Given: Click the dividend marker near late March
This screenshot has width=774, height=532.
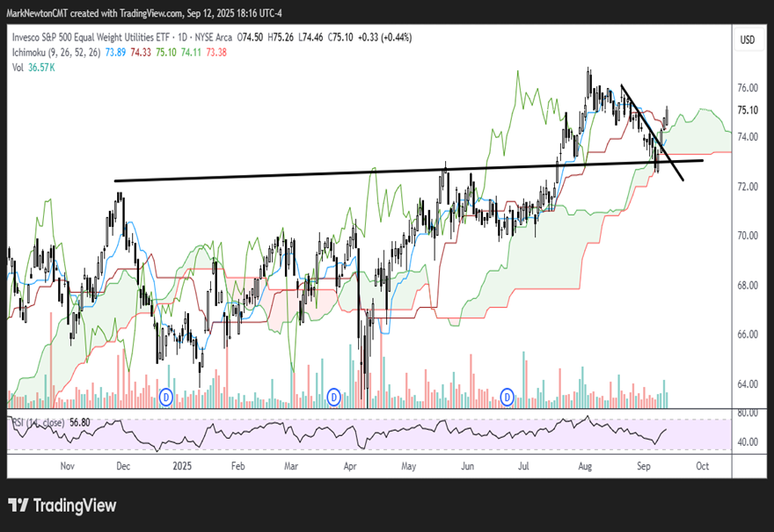Looking at the screenshot, I should pos(334,397).
